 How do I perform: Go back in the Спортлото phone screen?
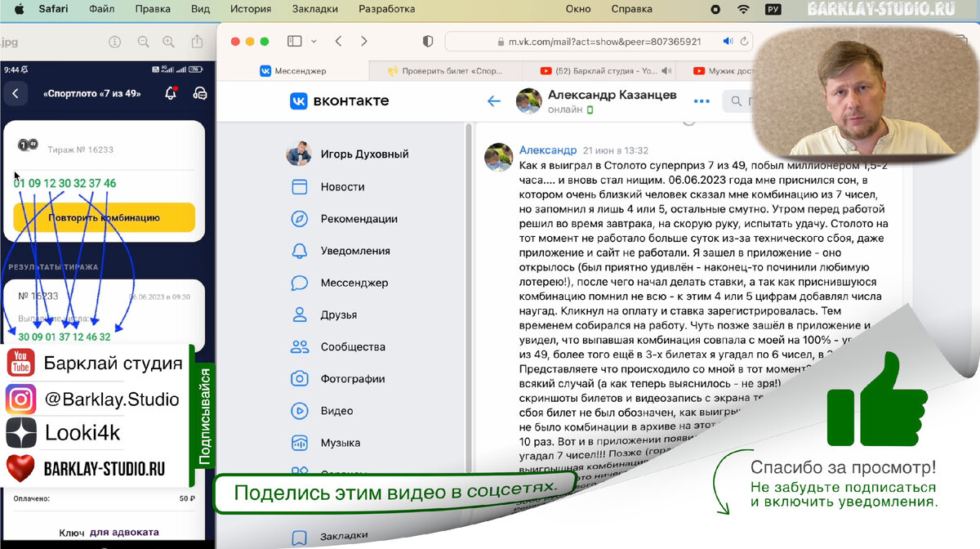[x=16, y=93]
